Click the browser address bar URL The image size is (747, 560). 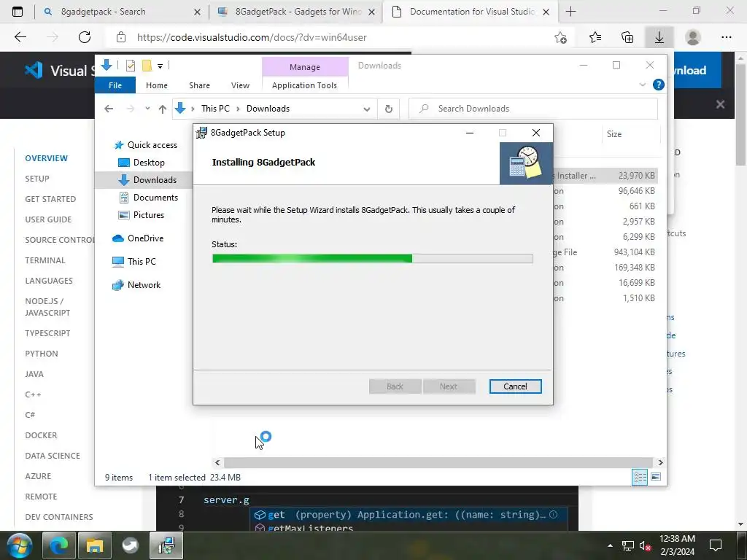coord(252,37)
